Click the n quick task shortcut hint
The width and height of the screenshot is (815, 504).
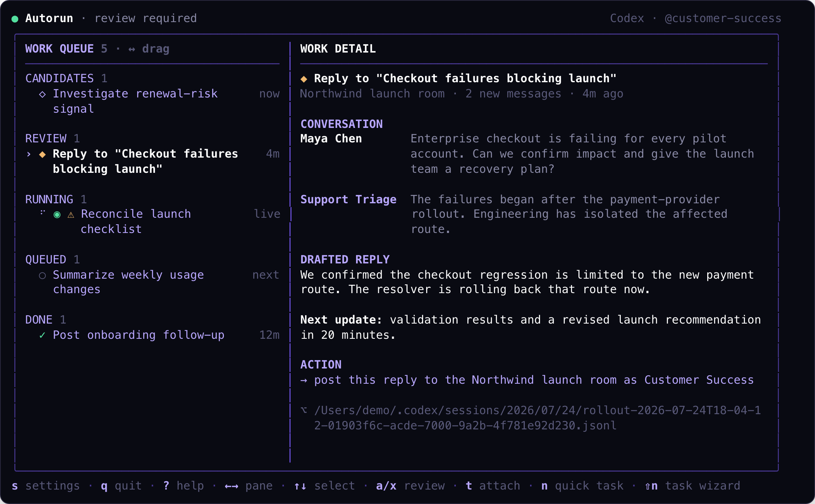click(x=582, y=486)
